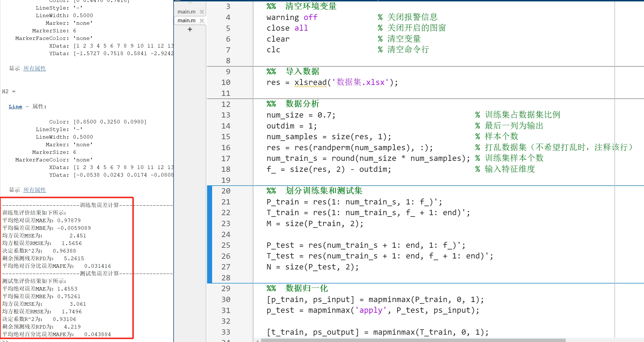This screenshot has width=644, height=342.
Task: Switch to the upper main.m tab
Action: (x=186, y=12)
